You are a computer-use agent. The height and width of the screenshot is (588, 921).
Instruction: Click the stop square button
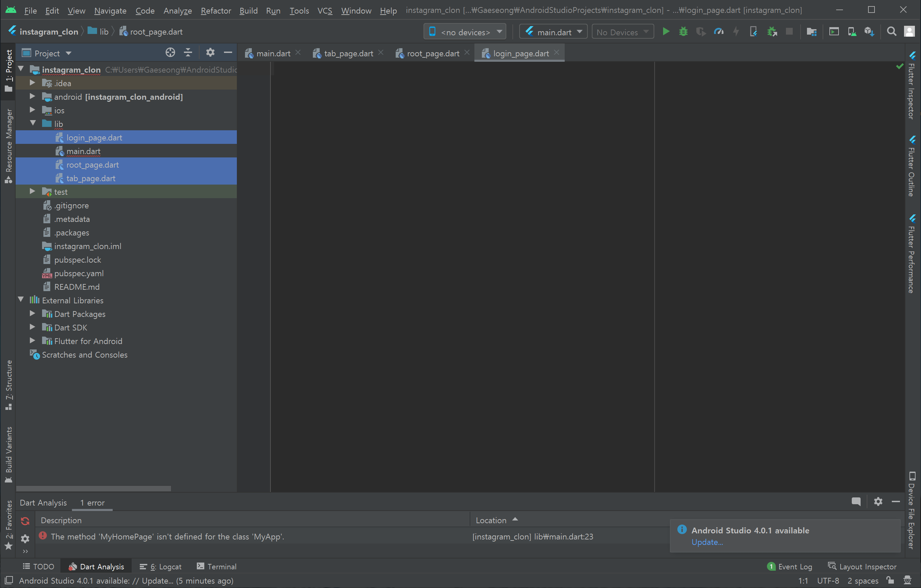(x=789, y=32)
